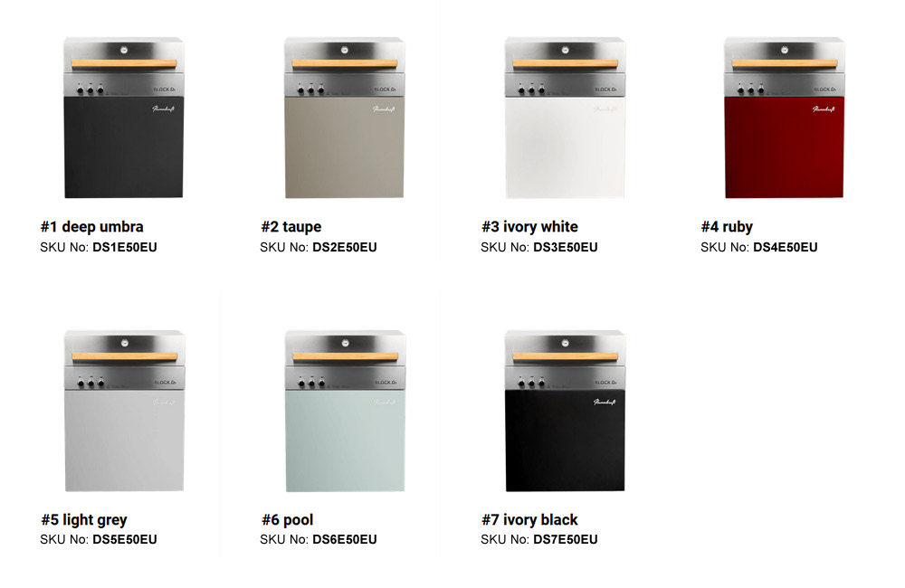Click the '#5 light grey' title
Viewport: 905px width, 588px height.
[x=83, y=520]
